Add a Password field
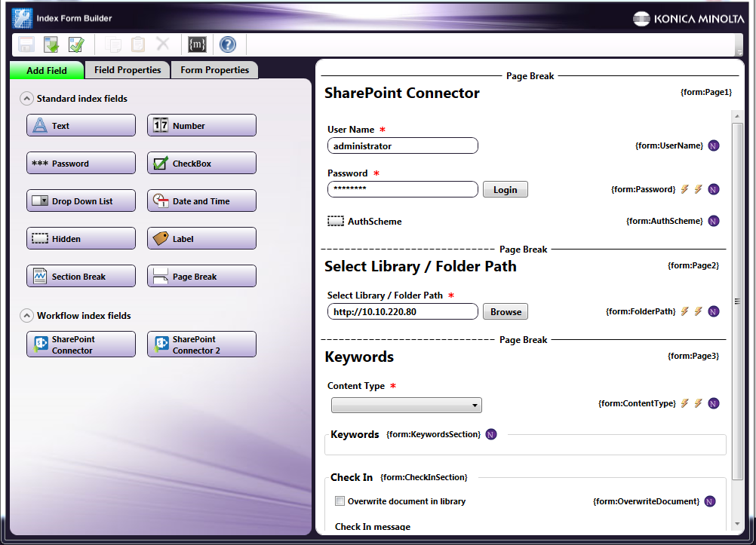Viewport: 756px width, 545px height. 81,163
